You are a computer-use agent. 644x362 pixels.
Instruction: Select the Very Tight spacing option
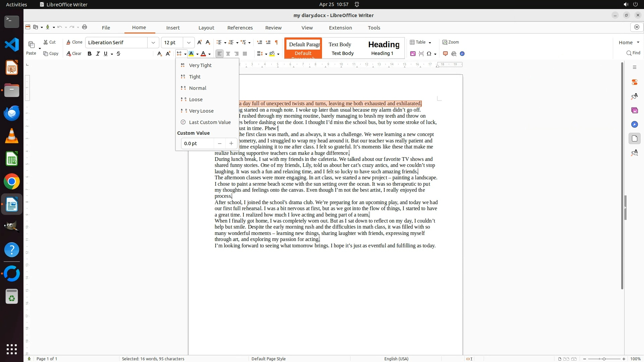[x=200, y=65]
